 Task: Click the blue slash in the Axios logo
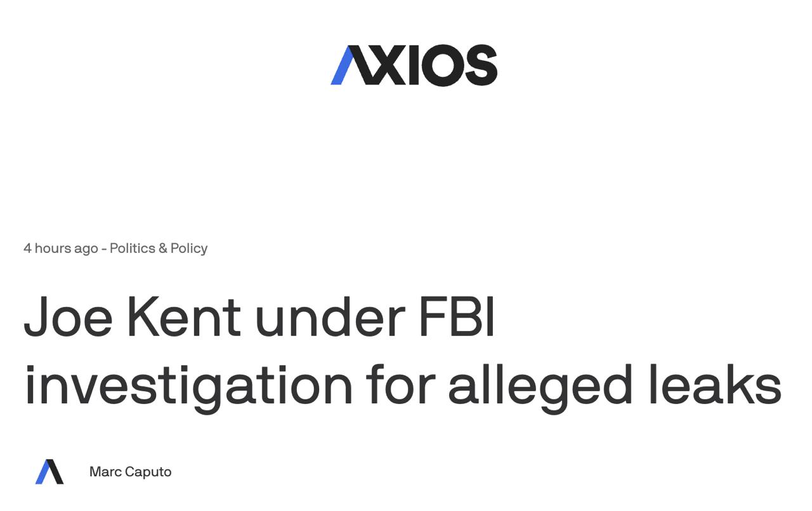tap(342, 66)
